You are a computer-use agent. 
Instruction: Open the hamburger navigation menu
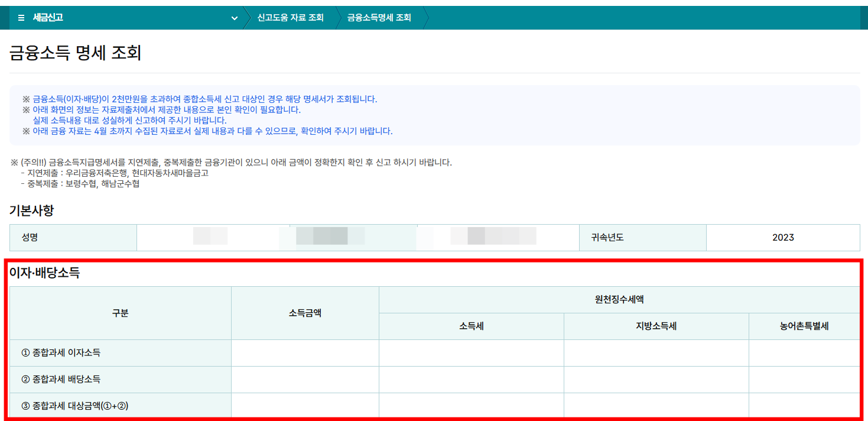point(21,18)
